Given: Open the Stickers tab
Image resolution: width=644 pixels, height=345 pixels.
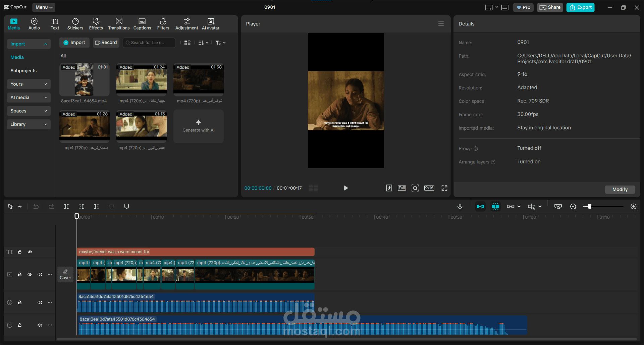Looking at the screenshot, I should [x=75, y=24].
